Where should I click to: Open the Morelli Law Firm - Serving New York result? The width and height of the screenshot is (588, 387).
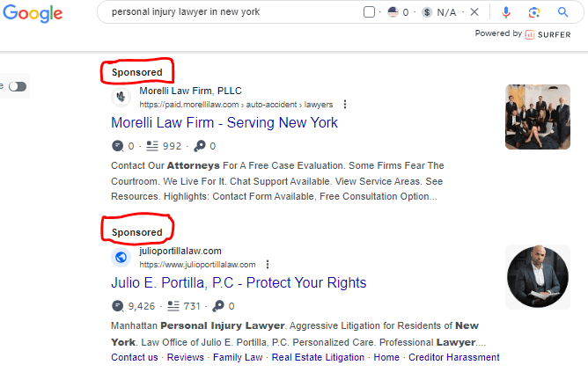pyautogui.click(x=224, y=123)
